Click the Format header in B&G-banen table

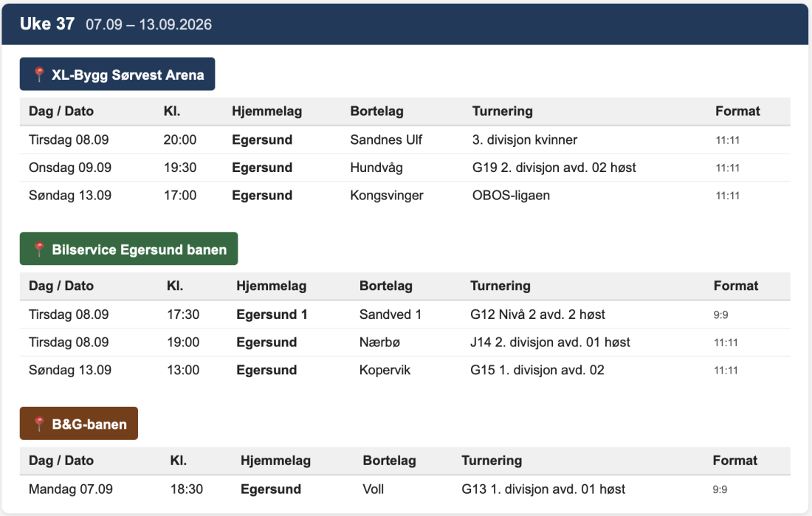[734, 460]
